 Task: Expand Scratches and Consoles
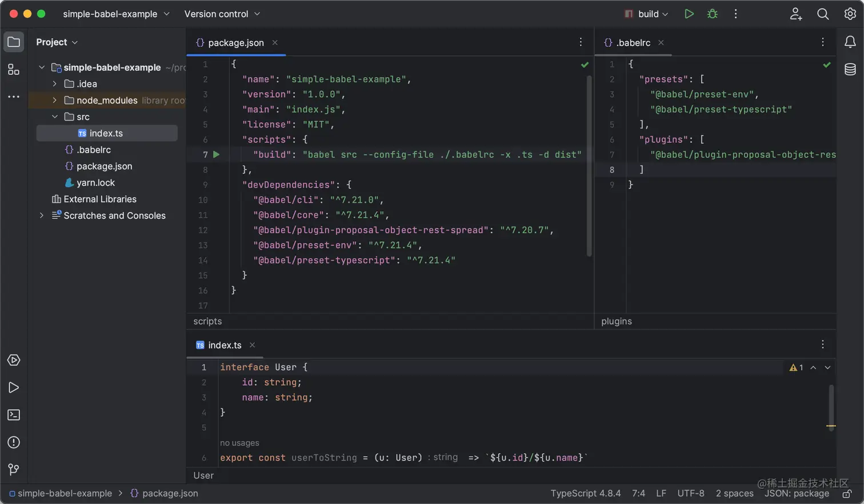click(41, 215)
